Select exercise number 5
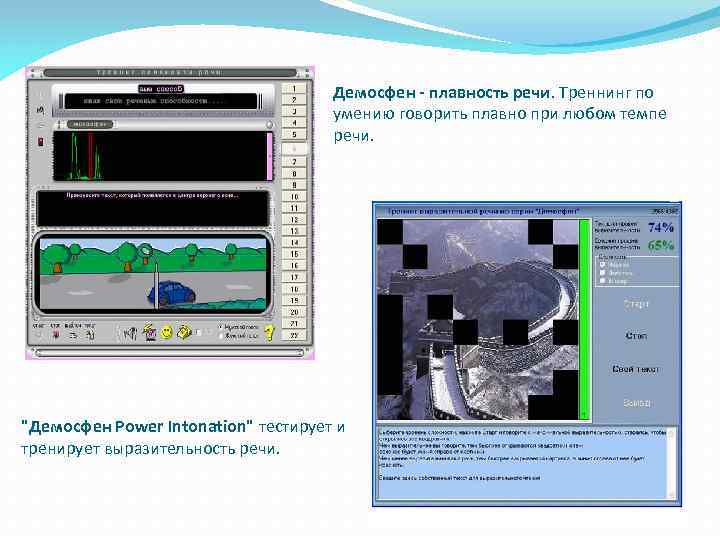Image resolution: width=720 pixels, height=540 pixels. [294, 135]
